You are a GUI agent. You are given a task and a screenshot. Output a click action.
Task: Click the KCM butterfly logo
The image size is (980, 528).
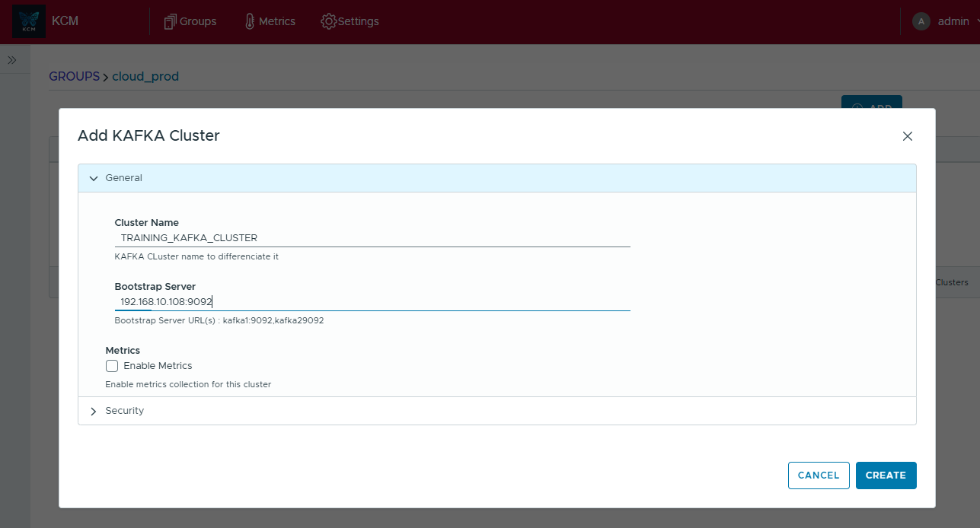pos(29,22)
